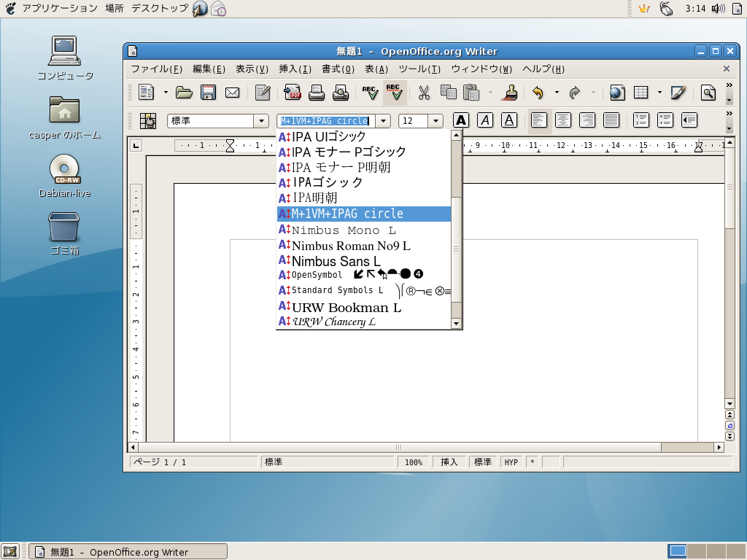Image resolution: width=747 pixels, height=560 pixels.
Task: Save the document with the floppy icon
Action: point(208,93)
